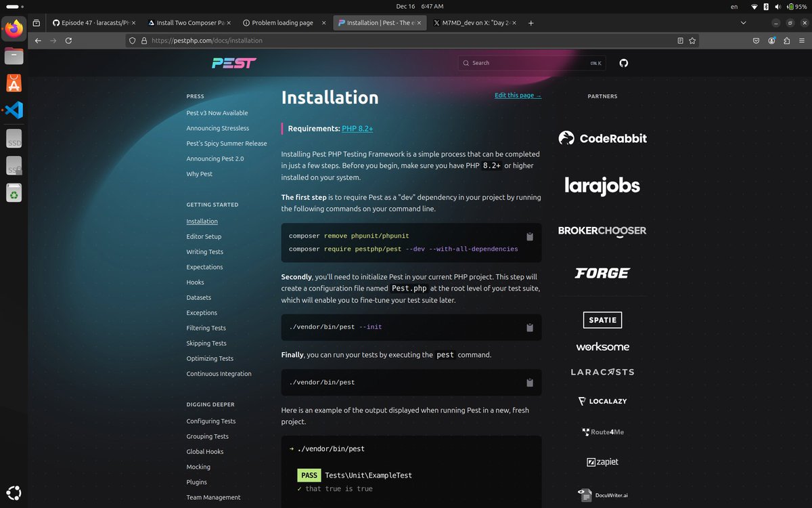Show Applications grid from the dock
Viewport: 812px width, 508px height.
tap(14, 492)
